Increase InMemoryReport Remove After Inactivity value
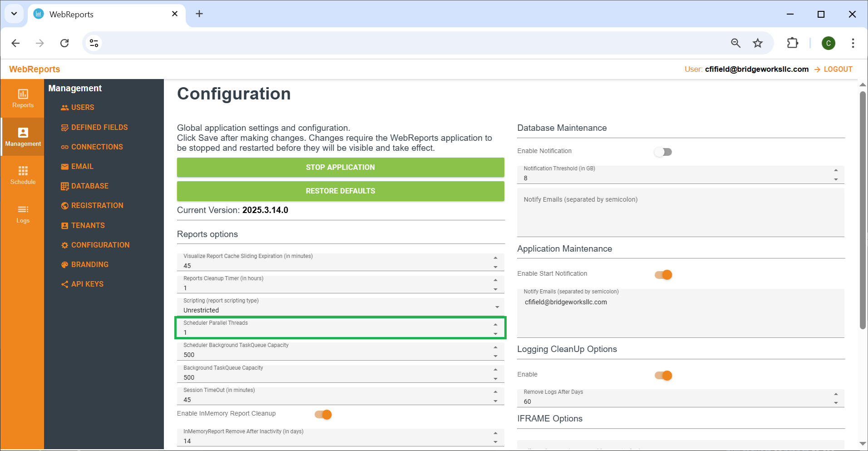 click(495, 433)
